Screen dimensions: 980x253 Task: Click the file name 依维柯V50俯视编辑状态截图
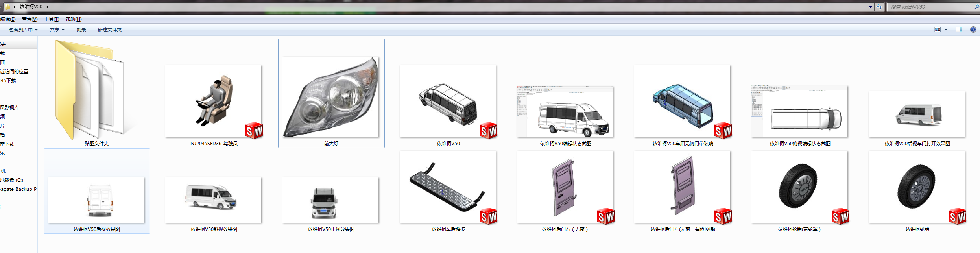coord(800,144)
